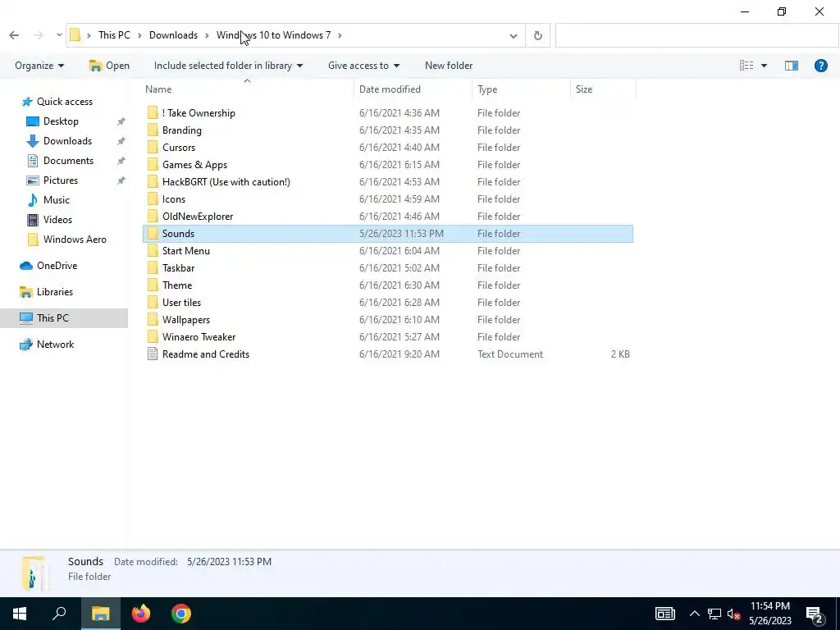The width and height of the screenshot is (840, 630).
Task: Click This PC in the breadcrumb path
Action: tap(114, 35)
